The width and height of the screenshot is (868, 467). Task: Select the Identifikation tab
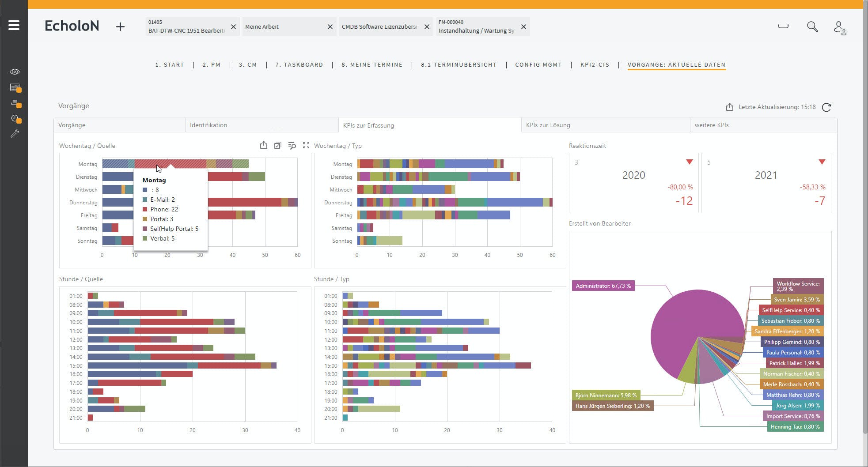point(208,125)
